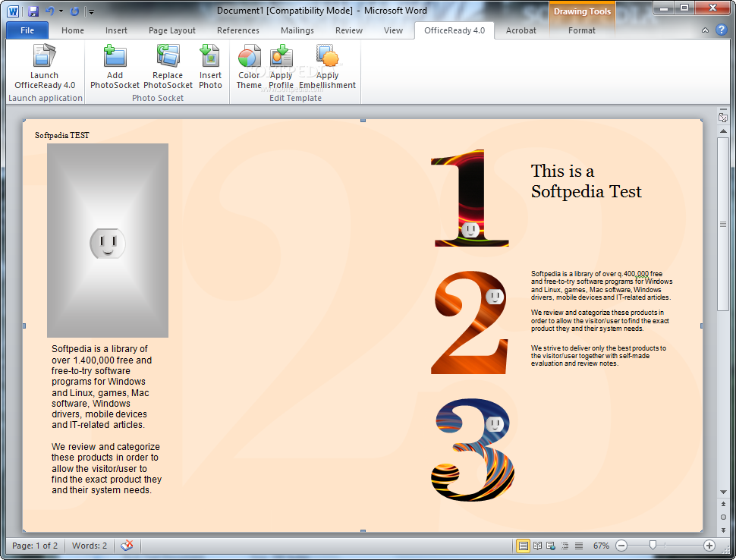The image size is (736, 560).
Task: Click the striped number 3 graphic
Action: click(473, 450)
